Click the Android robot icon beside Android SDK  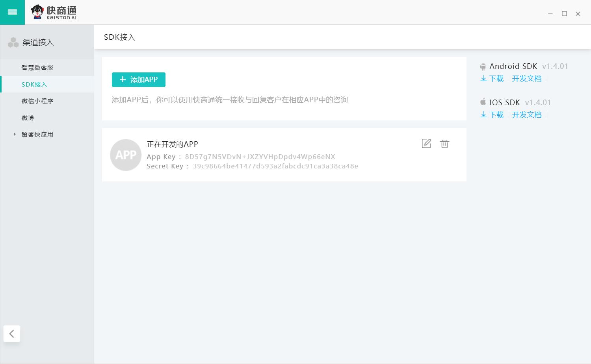pos(483,66)
